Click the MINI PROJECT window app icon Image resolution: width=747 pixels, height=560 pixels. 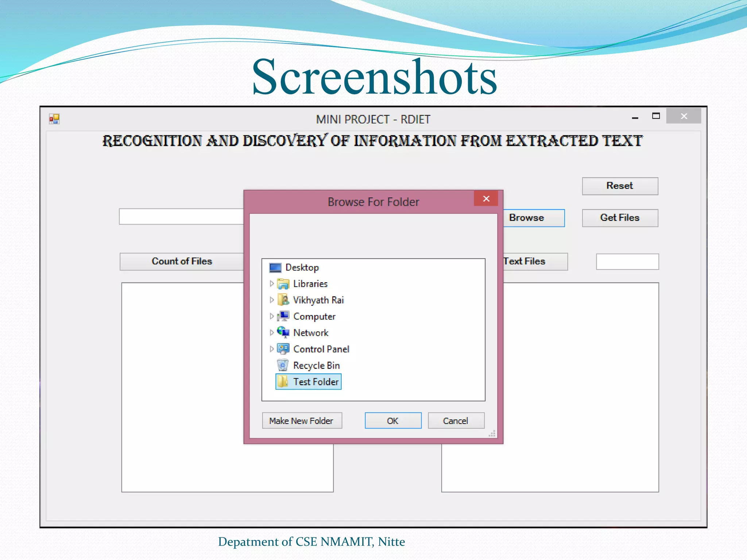[54, 119]
